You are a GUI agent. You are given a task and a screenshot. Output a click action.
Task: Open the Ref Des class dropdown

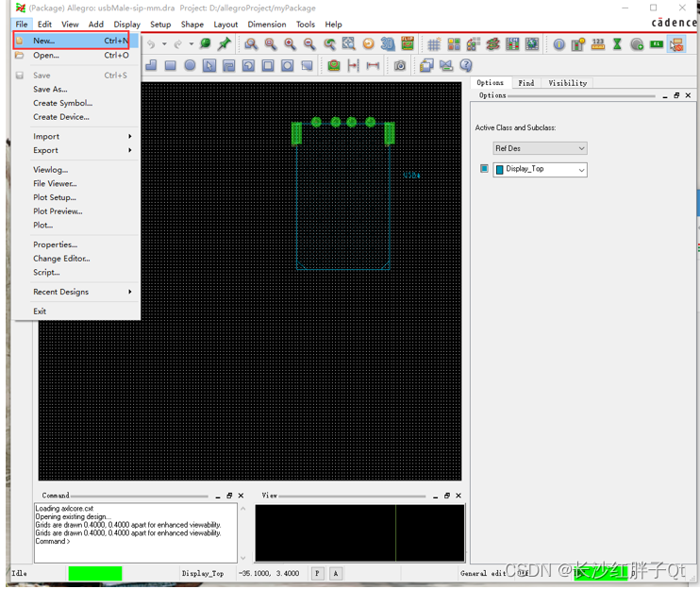(x=541, y=148)
